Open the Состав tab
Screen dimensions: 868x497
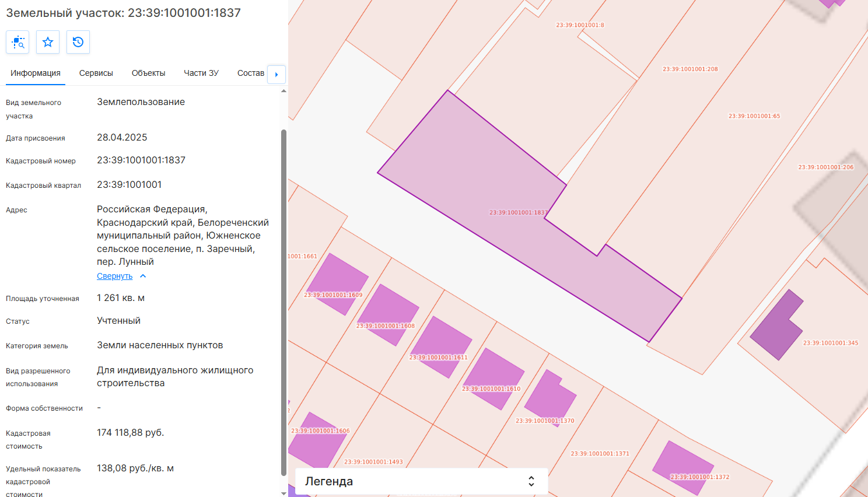(x=251, y=73)
